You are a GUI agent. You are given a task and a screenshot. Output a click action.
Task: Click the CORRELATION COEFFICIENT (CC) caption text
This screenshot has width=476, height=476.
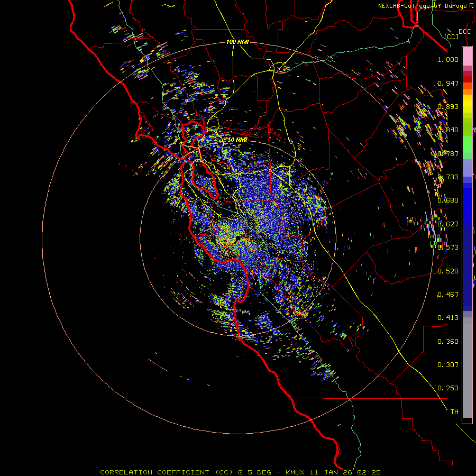[167, 472]
